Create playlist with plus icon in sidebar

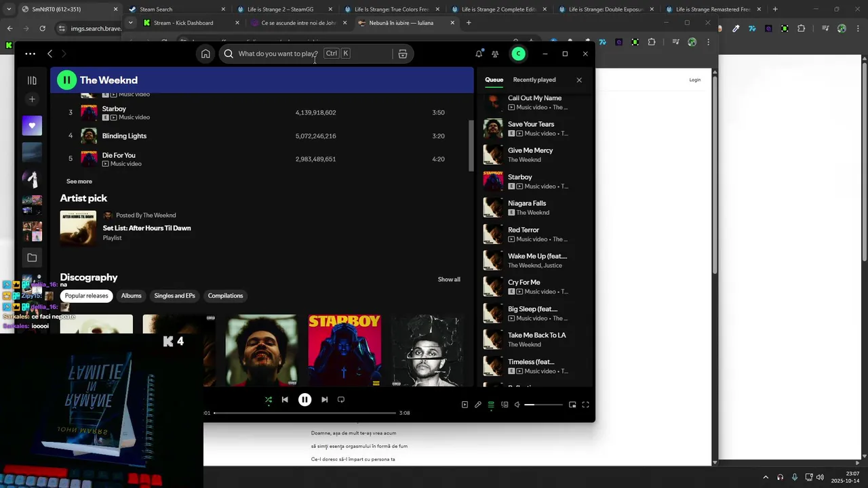click(32, 99)
